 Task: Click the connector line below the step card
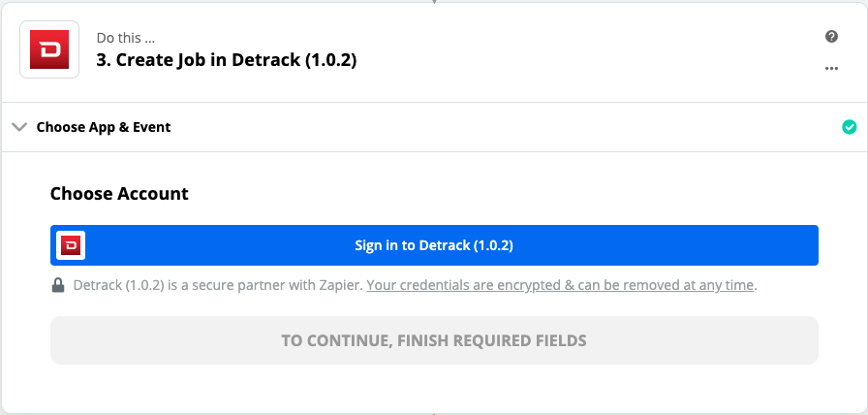434,413
